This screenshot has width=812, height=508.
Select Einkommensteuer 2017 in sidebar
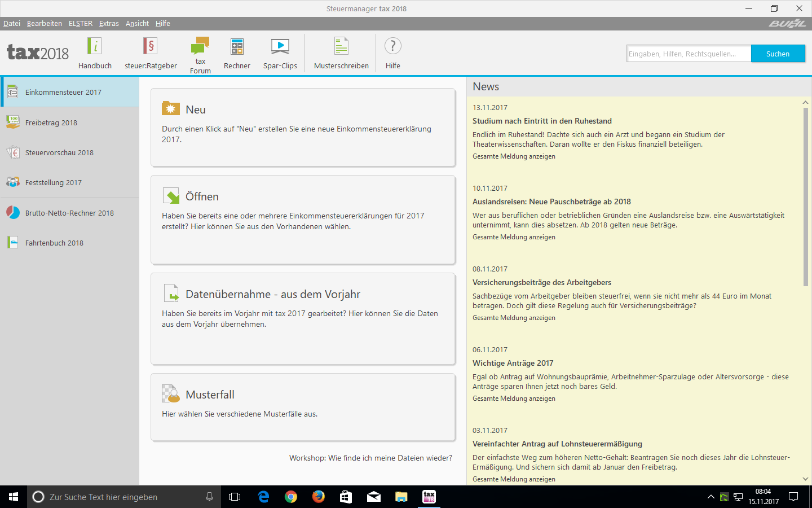(69, 92)
